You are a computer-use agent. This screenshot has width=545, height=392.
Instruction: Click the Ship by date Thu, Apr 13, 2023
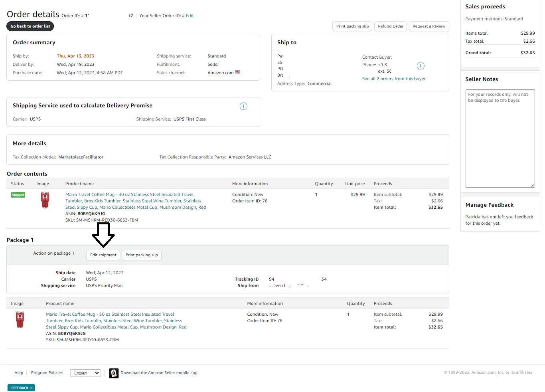pyautogui.click(x=75, y=56)
